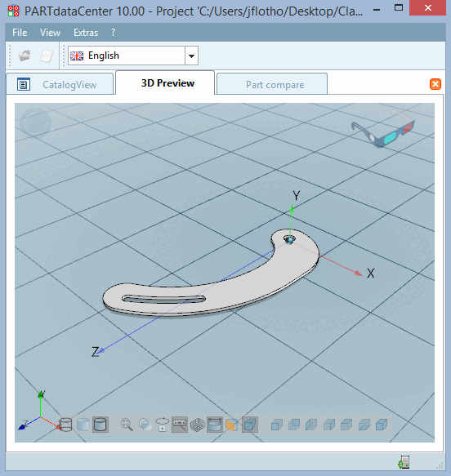Click the dimension display cylinder icon
The height and width of the screenshot is (476, 451).
pyautogui.click(x=215, y=425)
